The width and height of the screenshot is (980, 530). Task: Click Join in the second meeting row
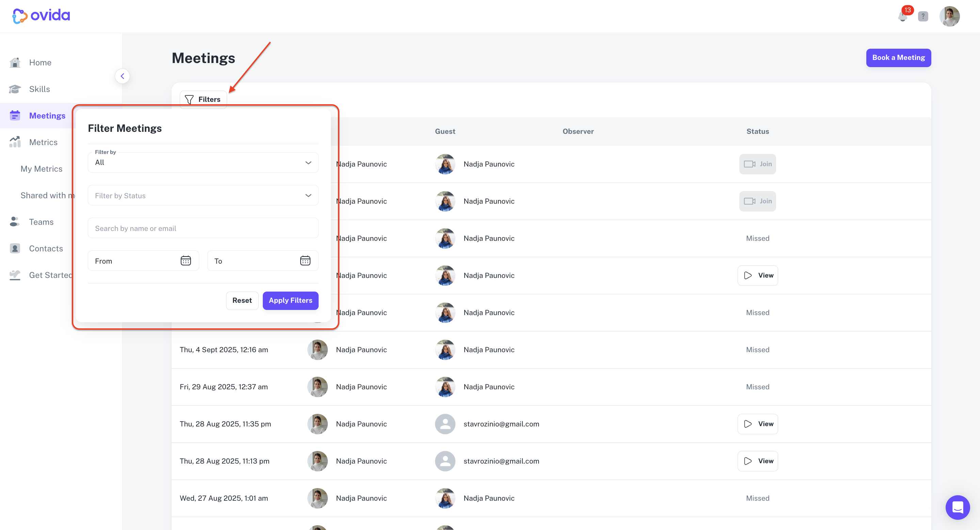pyautogui.click(x=757, y=201)
